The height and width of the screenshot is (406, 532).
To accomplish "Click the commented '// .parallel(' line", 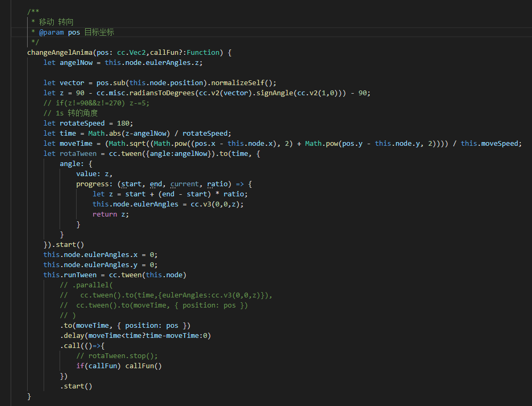I will tap(87, 285).
